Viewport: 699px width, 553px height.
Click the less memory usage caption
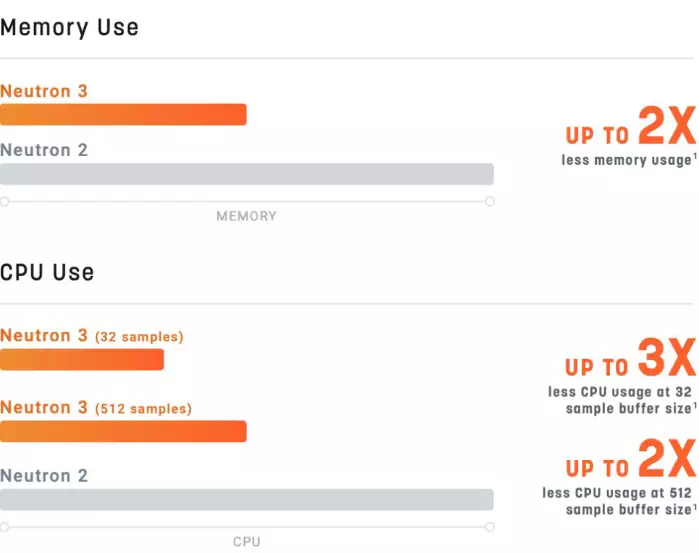click(x=629, y=160)
